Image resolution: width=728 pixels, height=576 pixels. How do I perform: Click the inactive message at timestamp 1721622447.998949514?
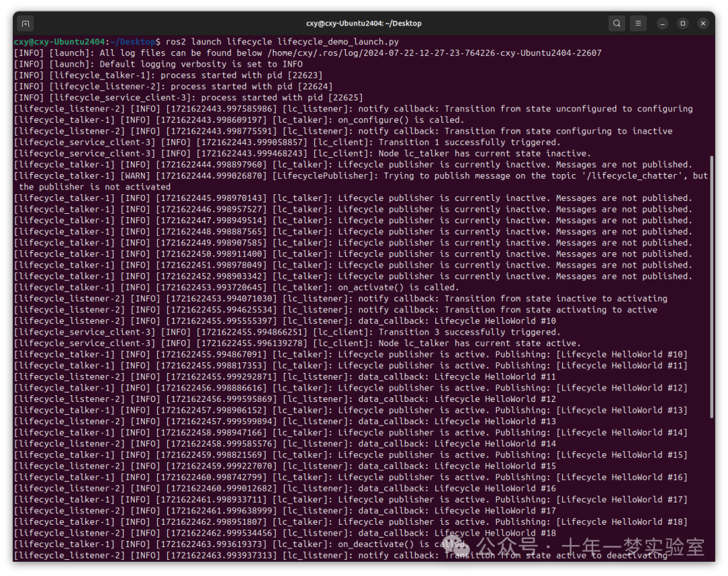point(353,220)
